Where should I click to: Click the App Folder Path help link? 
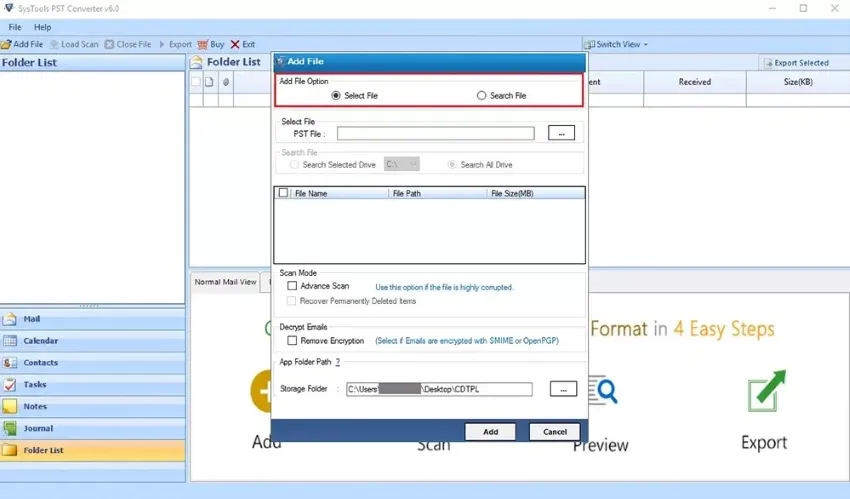tap(337, 362)
